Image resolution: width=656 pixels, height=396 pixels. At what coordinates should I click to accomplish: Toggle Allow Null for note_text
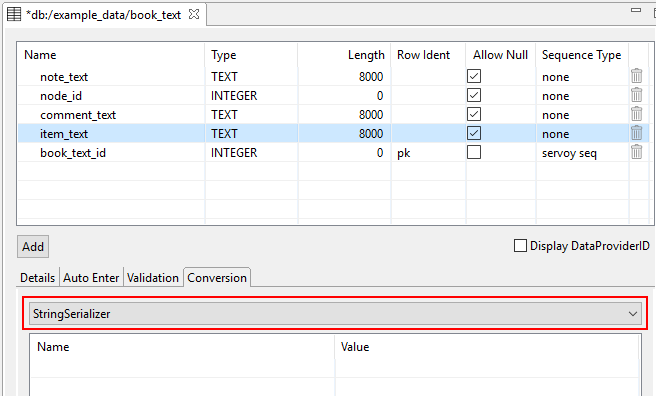(474, 76)
